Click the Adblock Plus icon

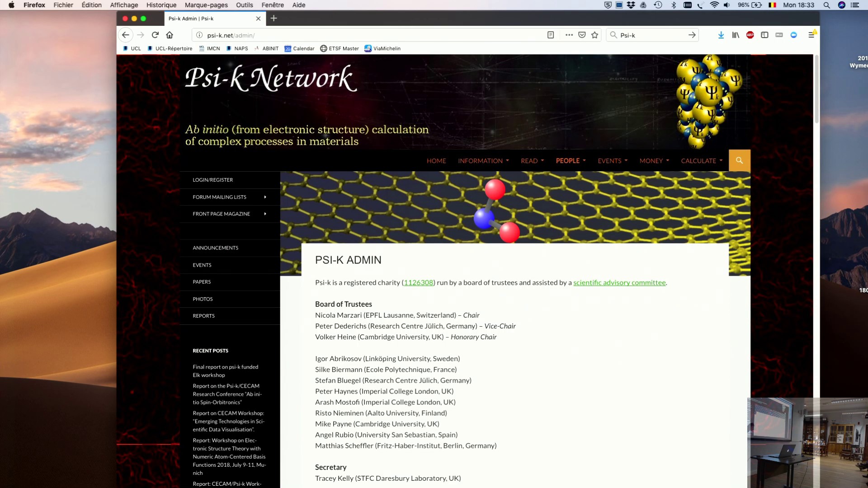[x=750, y=35]
